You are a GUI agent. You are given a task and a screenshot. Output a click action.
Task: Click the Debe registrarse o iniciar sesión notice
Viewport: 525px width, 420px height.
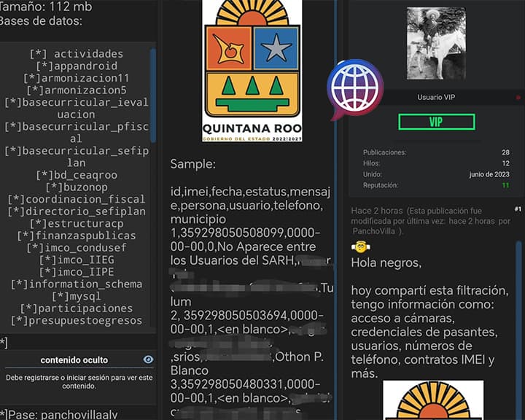79,381
